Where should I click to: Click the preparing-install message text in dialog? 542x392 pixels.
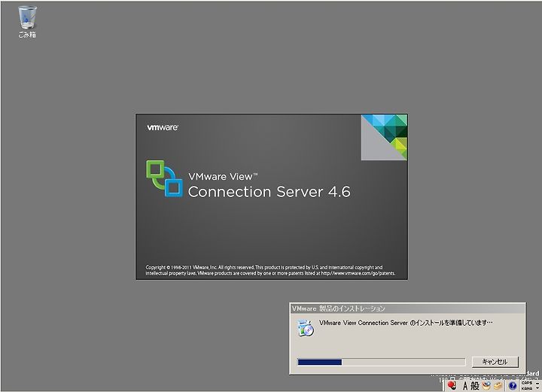coord(406,323)
